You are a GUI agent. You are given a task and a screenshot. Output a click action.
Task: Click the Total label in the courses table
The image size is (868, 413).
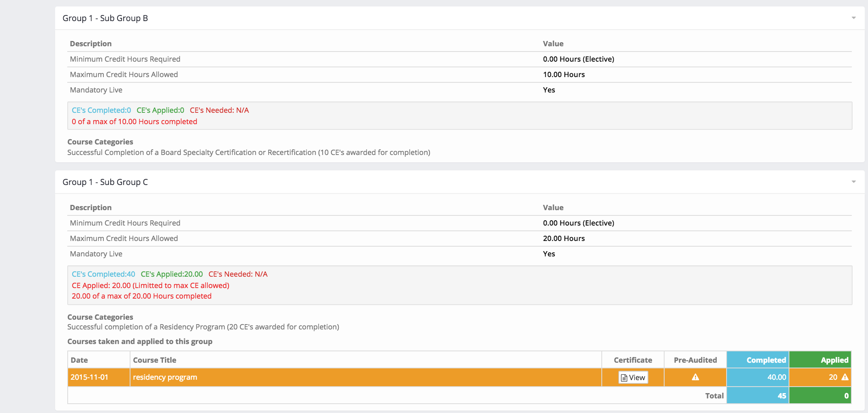click(x=714, y=396)
